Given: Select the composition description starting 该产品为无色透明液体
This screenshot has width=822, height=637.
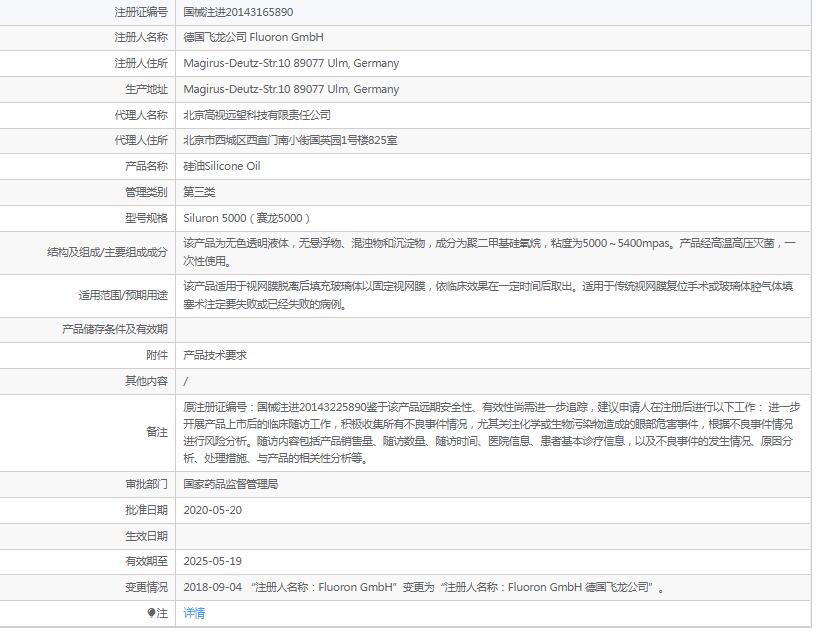Looking at the screenshot, I should tap(490, 252).
